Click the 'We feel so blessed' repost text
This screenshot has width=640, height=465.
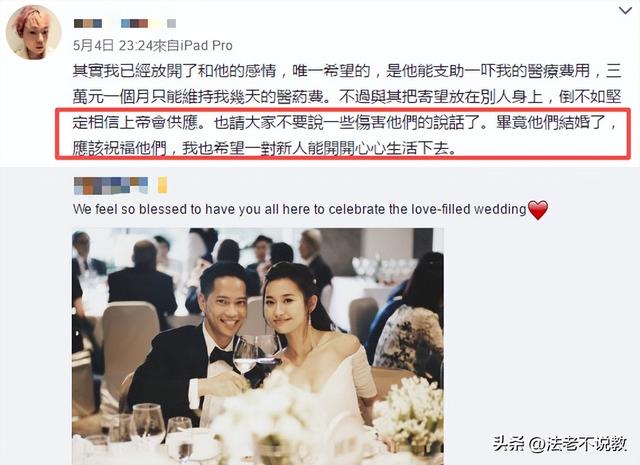pyautogui.click(x=300, y=209)
